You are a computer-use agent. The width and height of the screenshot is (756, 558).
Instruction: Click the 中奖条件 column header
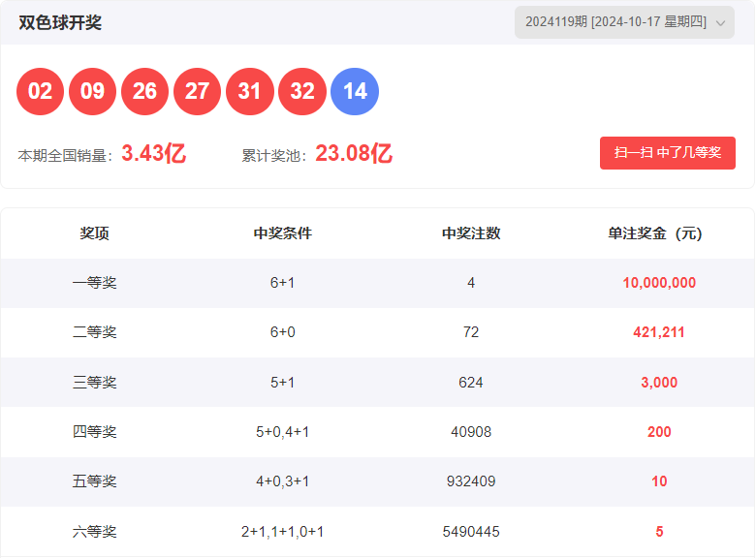pos(282,233)
